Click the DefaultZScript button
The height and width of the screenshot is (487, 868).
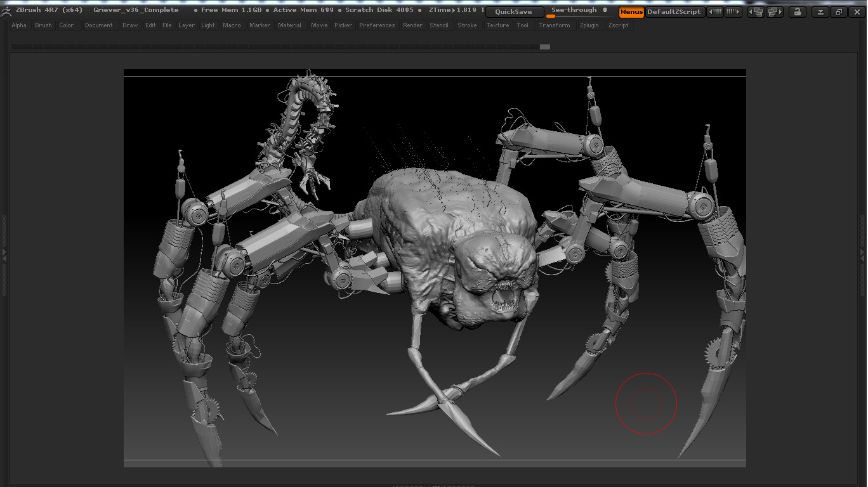point(674,12)
